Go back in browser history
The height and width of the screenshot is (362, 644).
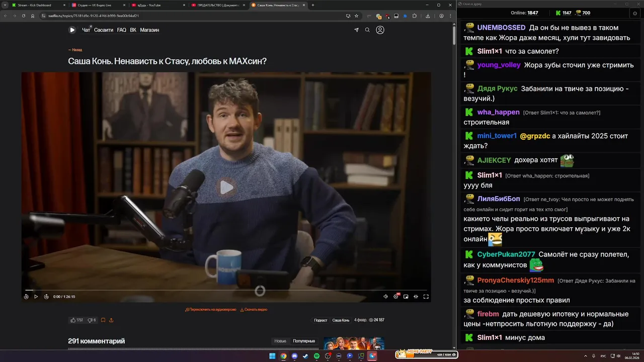pyautogui.click(x=5, y=16)
